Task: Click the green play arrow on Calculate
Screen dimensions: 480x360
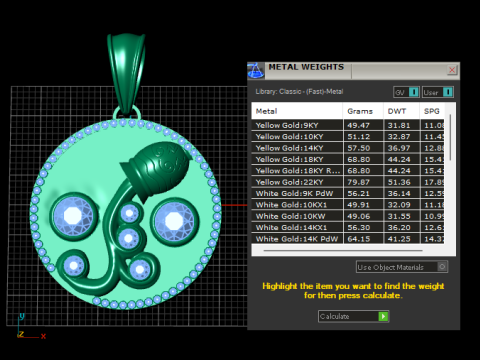Action: point(383,316)
